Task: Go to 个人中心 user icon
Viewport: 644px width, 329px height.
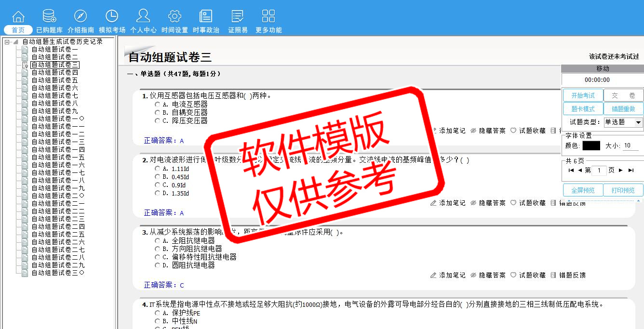Action: click(x=143, y=16)
